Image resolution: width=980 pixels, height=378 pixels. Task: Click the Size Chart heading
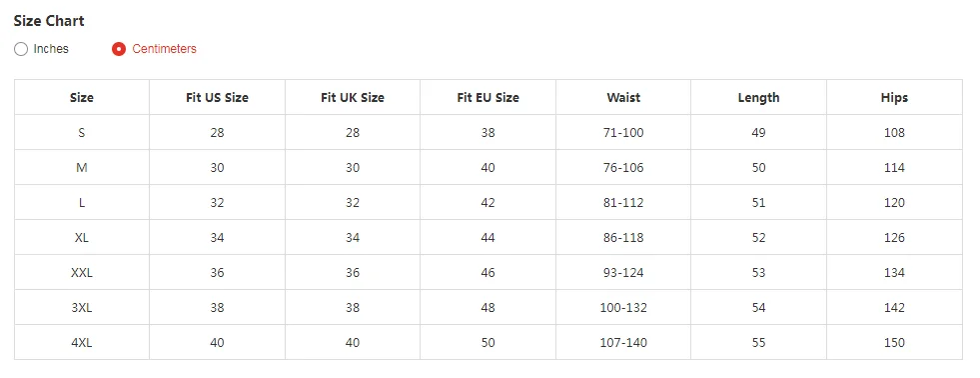[x=49, y=21]
